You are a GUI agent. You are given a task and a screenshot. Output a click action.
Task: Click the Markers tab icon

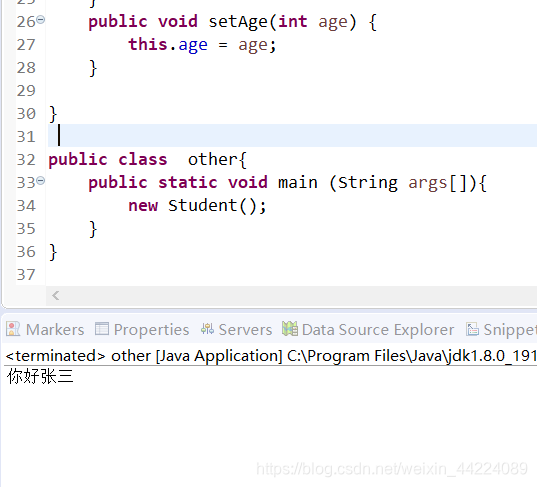pyautogui.click(x=13, y=329)
